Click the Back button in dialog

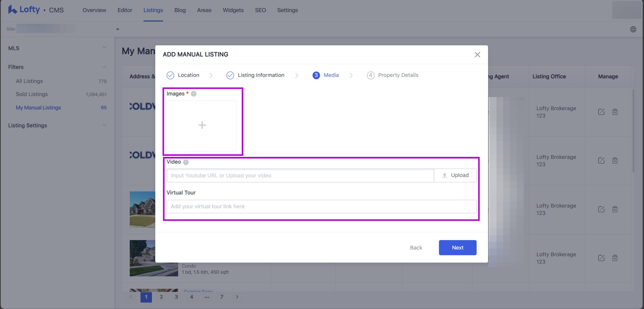coord(416,248)
